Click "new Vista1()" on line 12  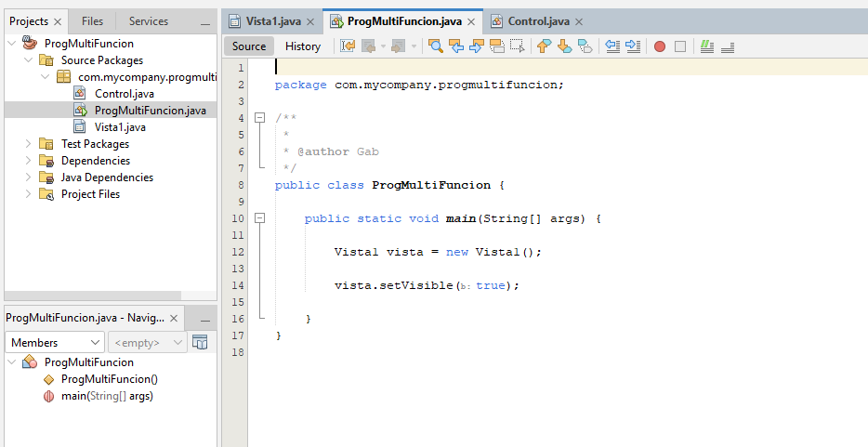tap(490, 252)
